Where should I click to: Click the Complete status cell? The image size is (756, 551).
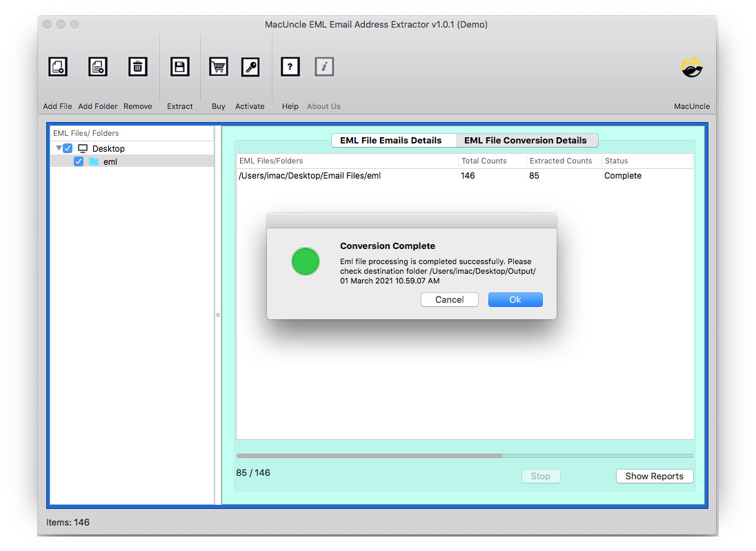(622, 175)
